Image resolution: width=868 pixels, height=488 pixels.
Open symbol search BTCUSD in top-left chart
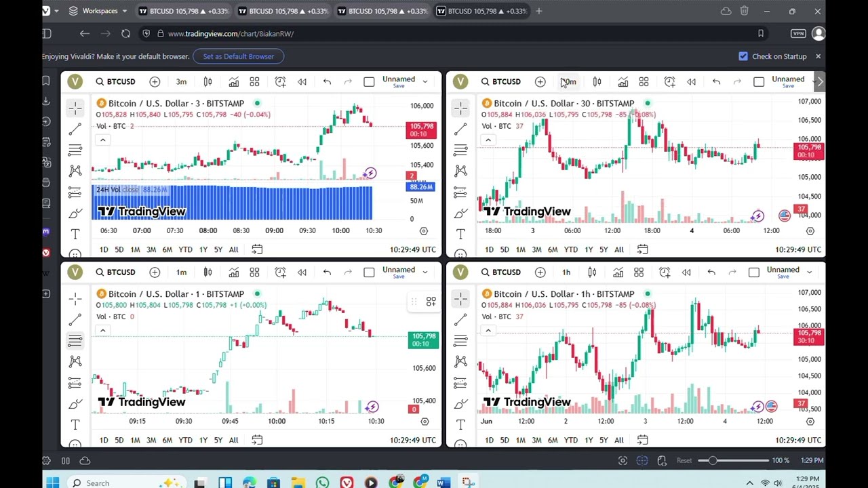pyautogui.click(x=115, y=81)
